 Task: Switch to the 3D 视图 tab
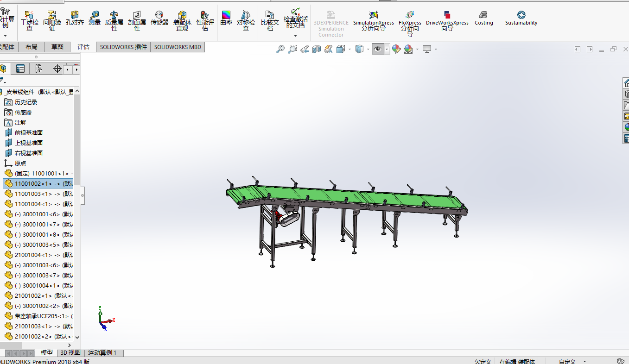click(x=70, y=353)
